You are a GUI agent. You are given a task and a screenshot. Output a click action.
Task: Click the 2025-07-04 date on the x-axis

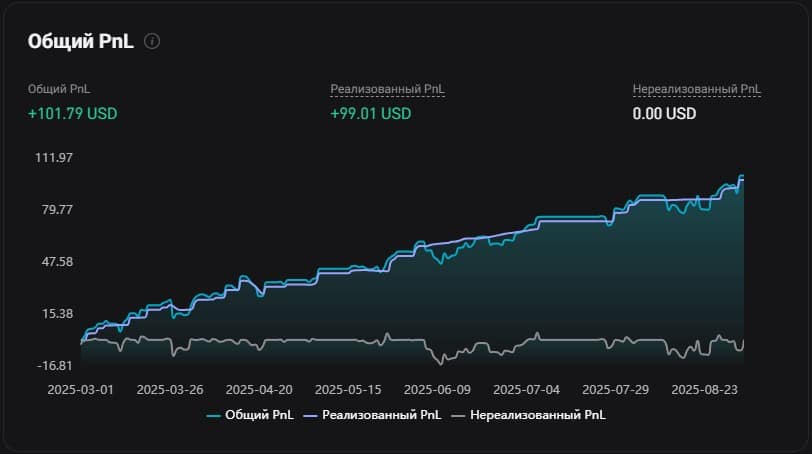pos(527,389)
